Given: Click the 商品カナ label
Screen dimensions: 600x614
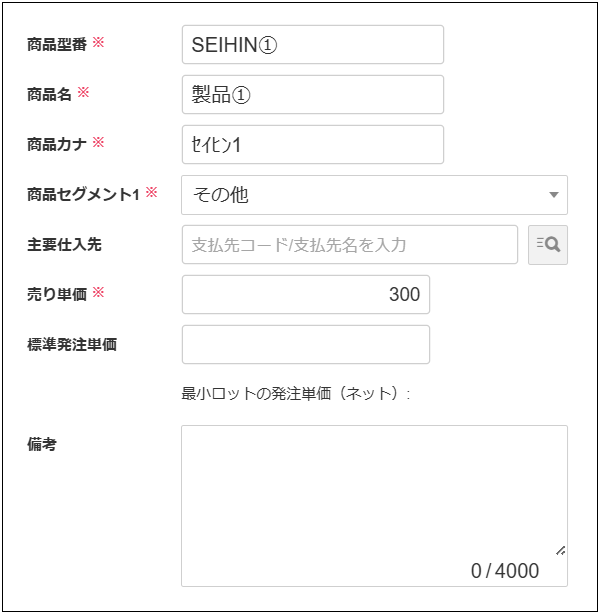Looking at the screenshot, I should (58, 144).
